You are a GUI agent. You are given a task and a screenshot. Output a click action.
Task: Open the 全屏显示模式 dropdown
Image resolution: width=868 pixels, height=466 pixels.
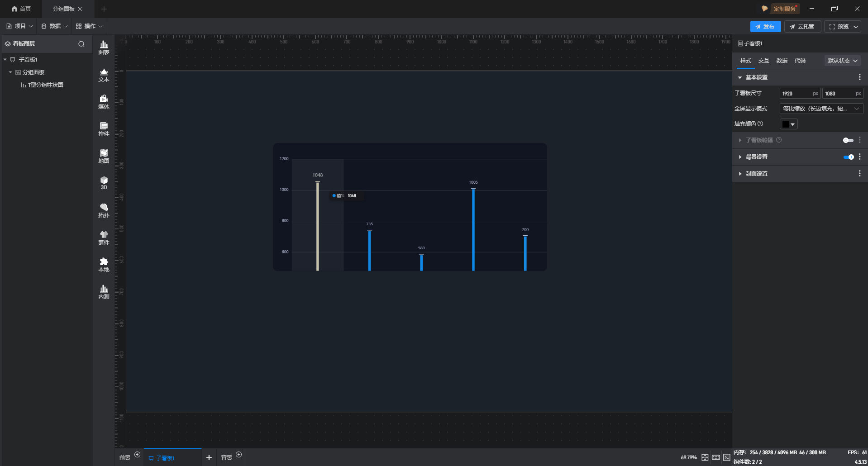coord(821,109)
